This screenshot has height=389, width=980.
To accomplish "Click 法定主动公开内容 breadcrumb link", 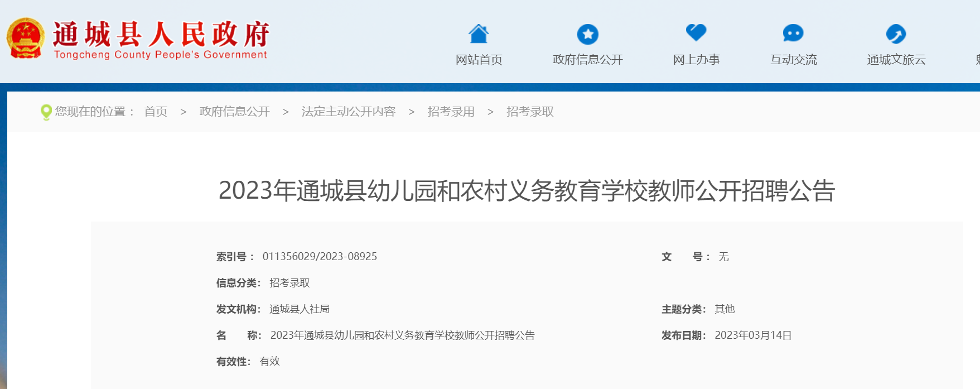I will pos(348,112).
